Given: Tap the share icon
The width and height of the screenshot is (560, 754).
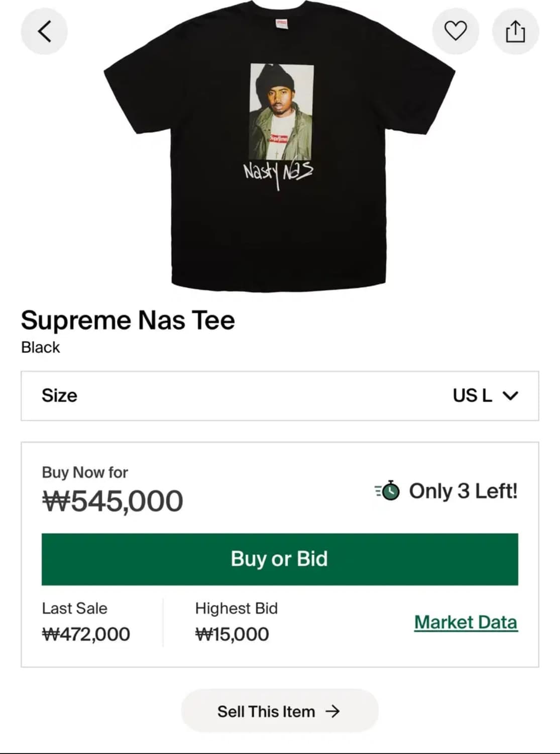Looking at the screenshot, I should [515, 32].
